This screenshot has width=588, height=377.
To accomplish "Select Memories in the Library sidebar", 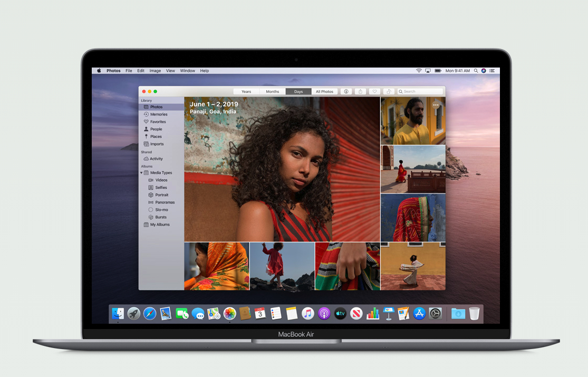I will coord(159,114).
